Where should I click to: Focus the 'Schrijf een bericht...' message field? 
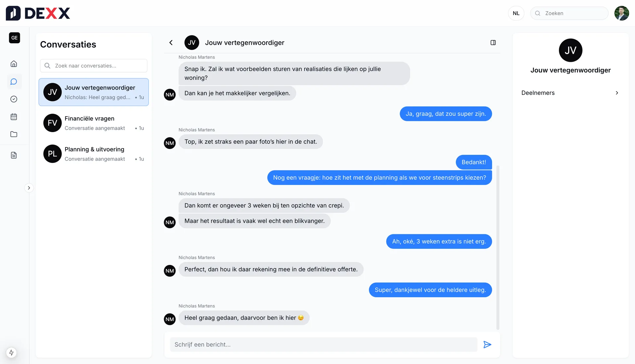(x=323, y=345)
